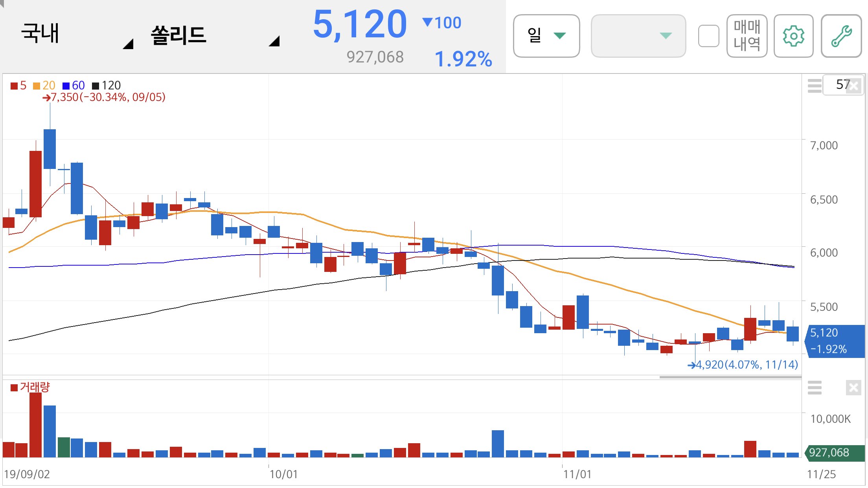Screen dimensions: 868x488
Task: Click the 10/01 date axis label
Action: tap(283, 474)
